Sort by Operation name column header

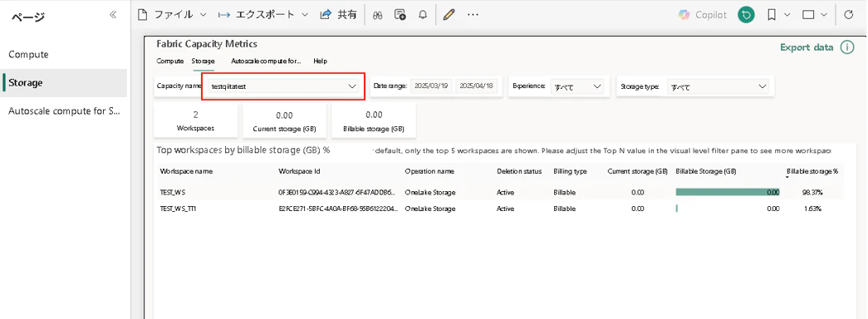pos(429,171)
